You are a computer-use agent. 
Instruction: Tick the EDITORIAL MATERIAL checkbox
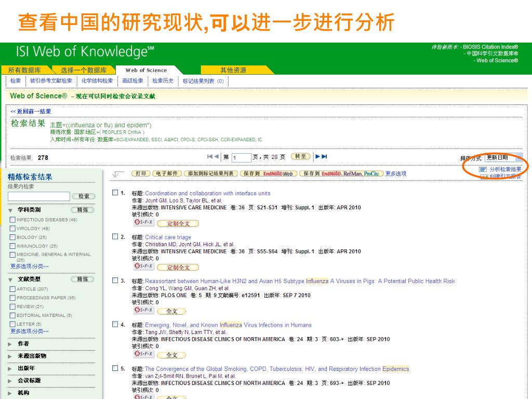tap(12, 315)
